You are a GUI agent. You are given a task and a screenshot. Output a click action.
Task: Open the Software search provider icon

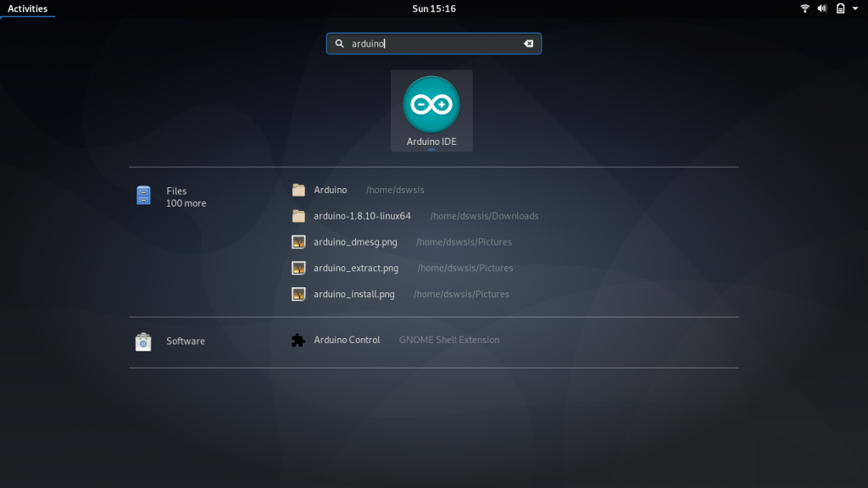tap(143, 341)
